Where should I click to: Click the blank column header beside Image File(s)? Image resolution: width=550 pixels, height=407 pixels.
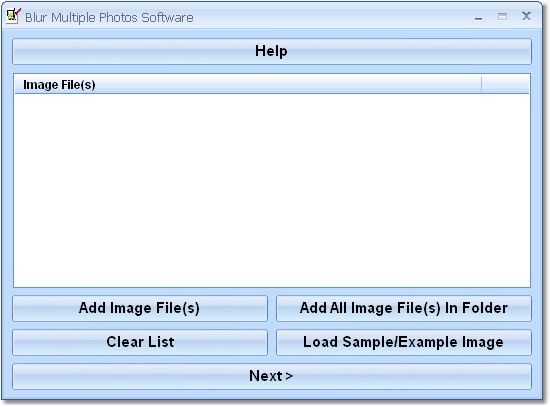pos(505,85)
